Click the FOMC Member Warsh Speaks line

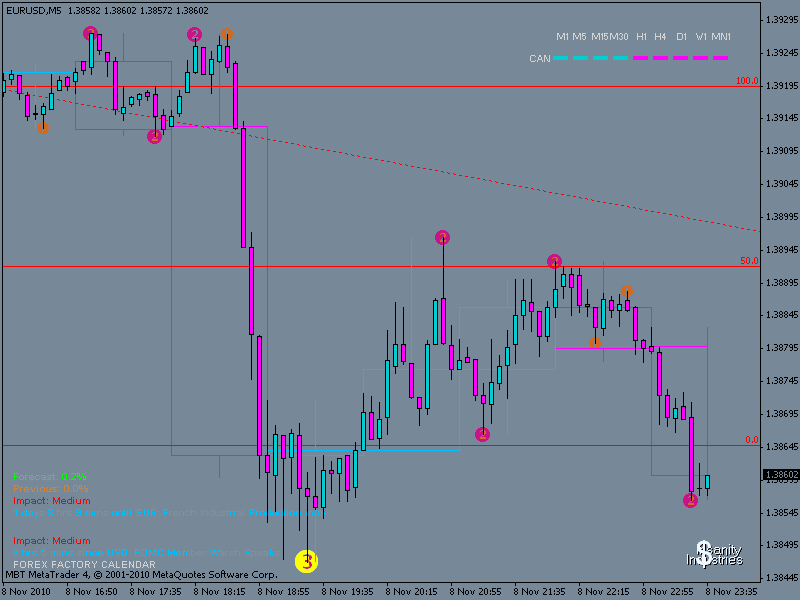146,553
